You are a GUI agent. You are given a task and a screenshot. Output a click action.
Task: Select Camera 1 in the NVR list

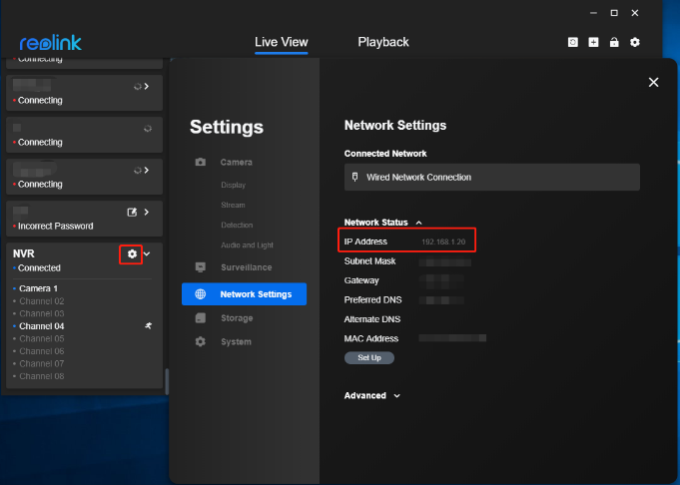point(38,289)
